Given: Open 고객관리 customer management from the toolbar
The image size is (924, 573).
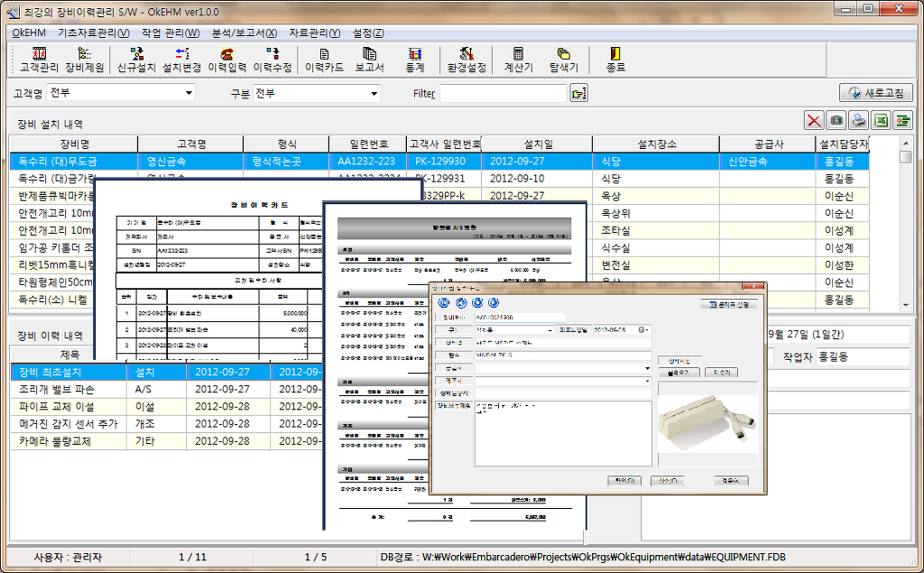Looking at the screenshot, I should tap(39, 60).
